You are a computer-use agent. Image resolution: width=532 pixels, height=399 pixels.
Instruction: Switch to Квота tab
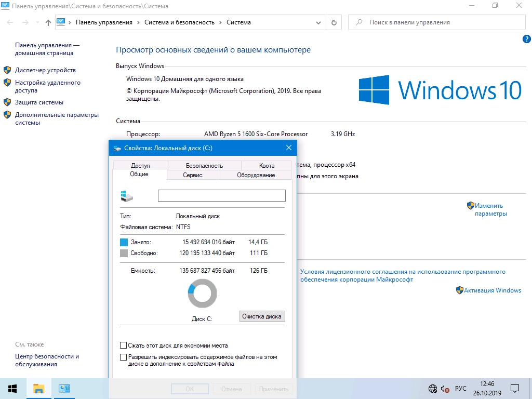pyautogui.click(x=267, y=166)
